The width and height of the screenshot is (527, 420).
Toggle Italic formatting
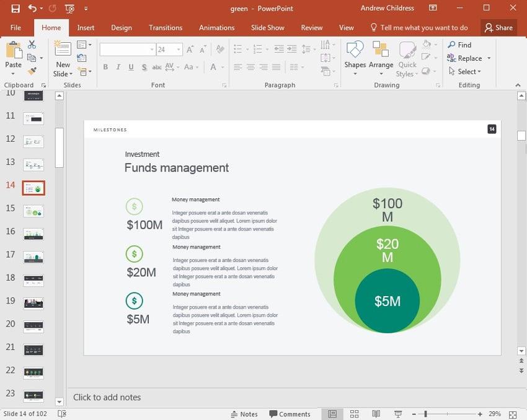118,67
